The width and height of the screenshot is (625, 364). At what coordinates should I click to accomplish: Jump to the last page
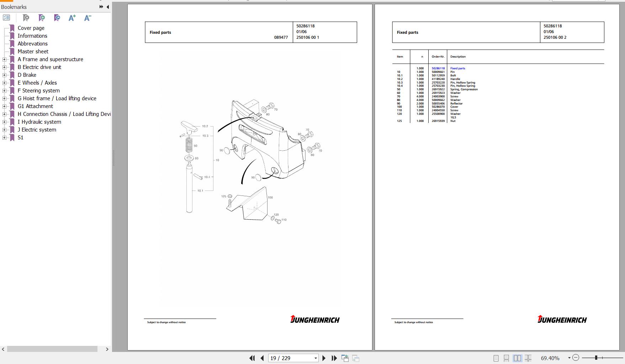coord(334,358)
